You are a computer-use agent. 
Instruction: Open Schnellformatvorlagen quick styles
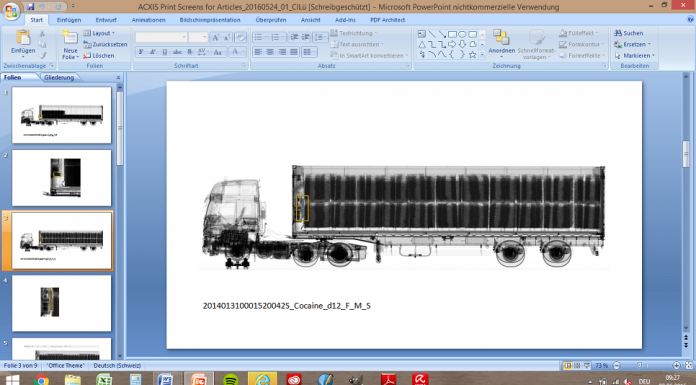click(x=536, y=44)
